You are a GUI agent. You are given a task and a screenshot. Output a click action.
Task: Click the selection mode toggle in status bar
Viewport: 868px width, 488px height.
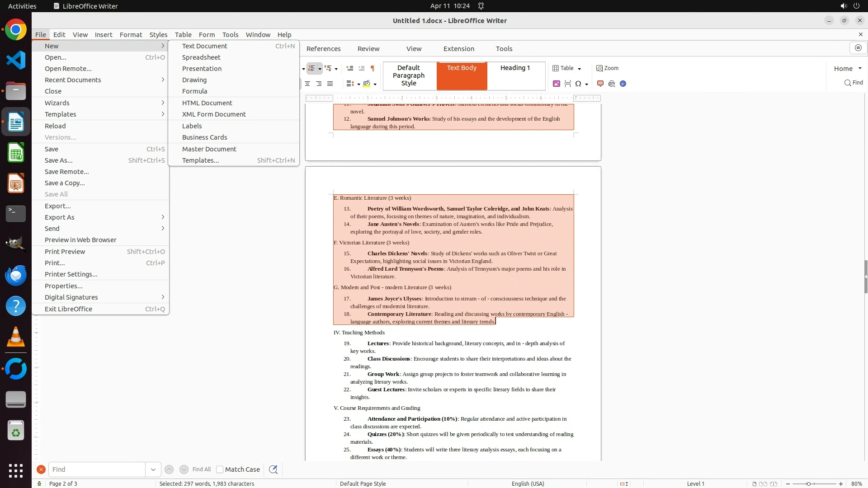(624, 483)
